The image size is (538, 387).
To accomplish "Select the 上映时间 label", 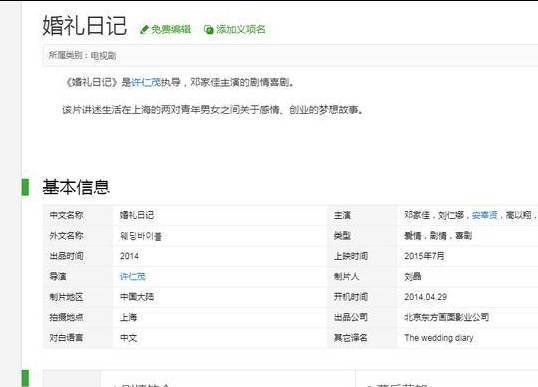I will [x=351, y=256].
